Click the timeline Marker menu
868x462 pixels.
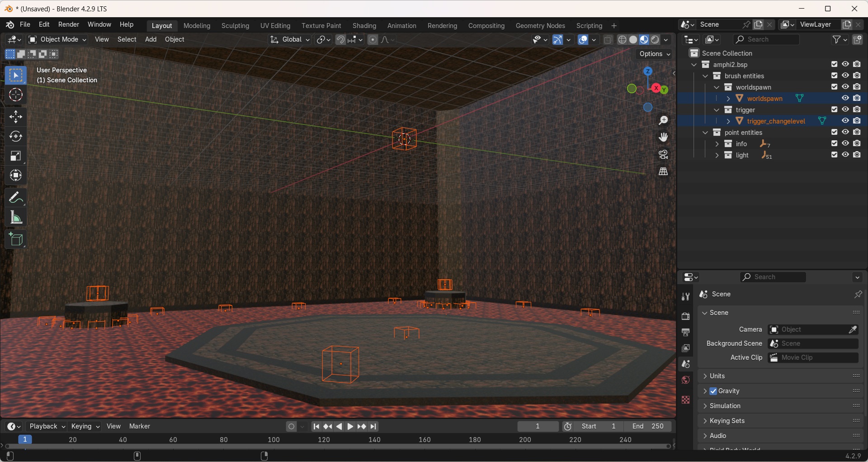pos(140,427)
